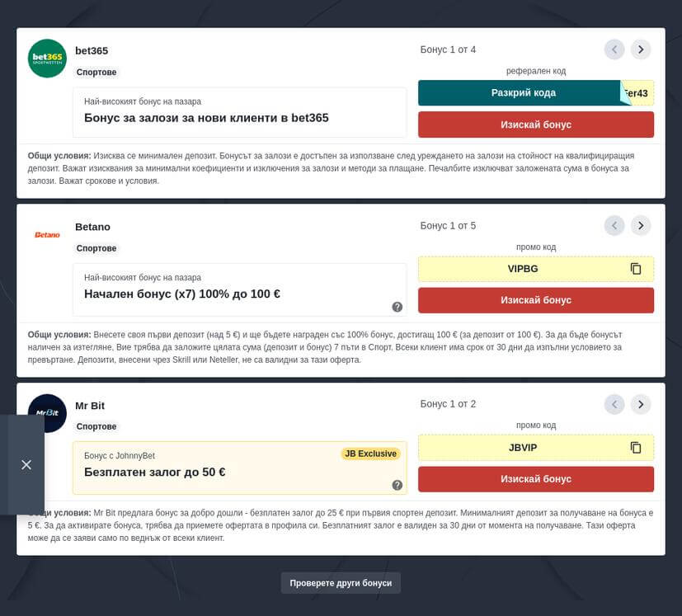Click the JB Exclusive badge

(370, 454)
